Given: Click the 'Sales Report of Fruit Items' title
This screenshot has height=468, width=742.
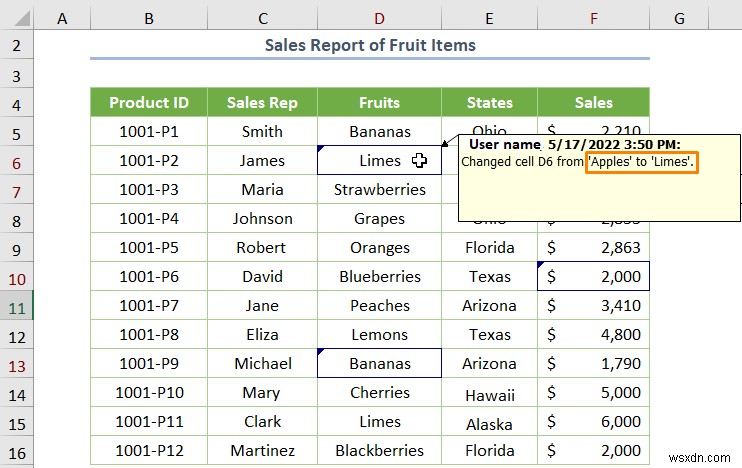Looking at the screenshot, I should tap(370, 44).
